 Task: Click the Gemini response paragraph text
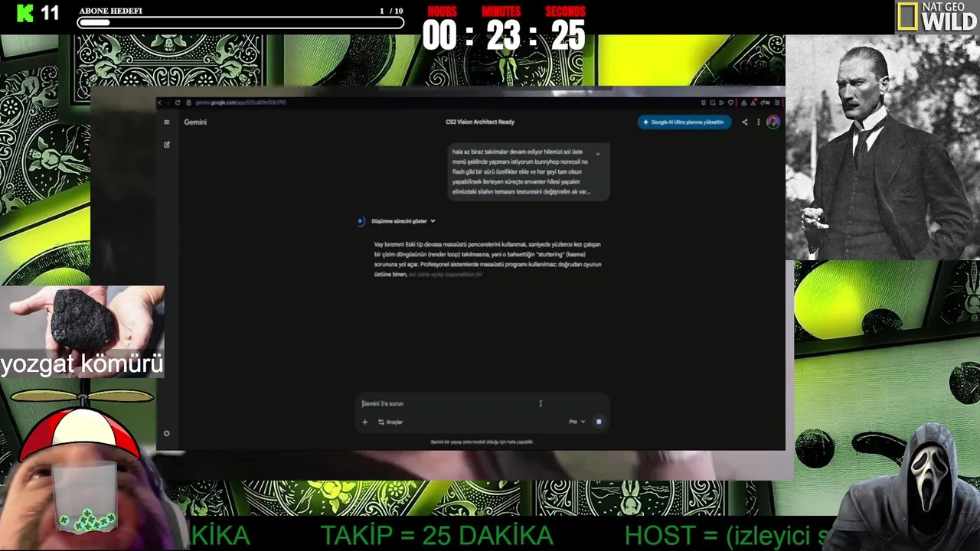(x=488, y=259)
